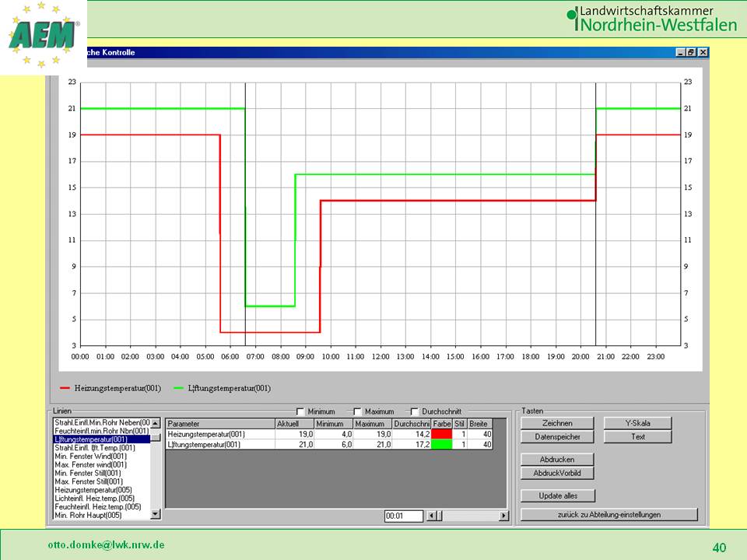
Task: Enable the Minimum checkbox
Action: (x=301, y=411)
